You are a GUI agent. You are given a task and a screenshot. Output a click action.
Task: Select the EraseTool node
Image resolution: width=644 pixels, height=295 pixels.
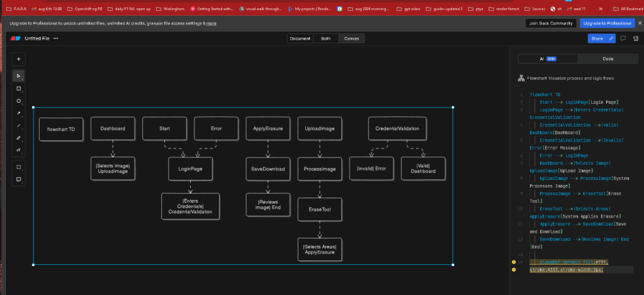click(x=320, y=209)
